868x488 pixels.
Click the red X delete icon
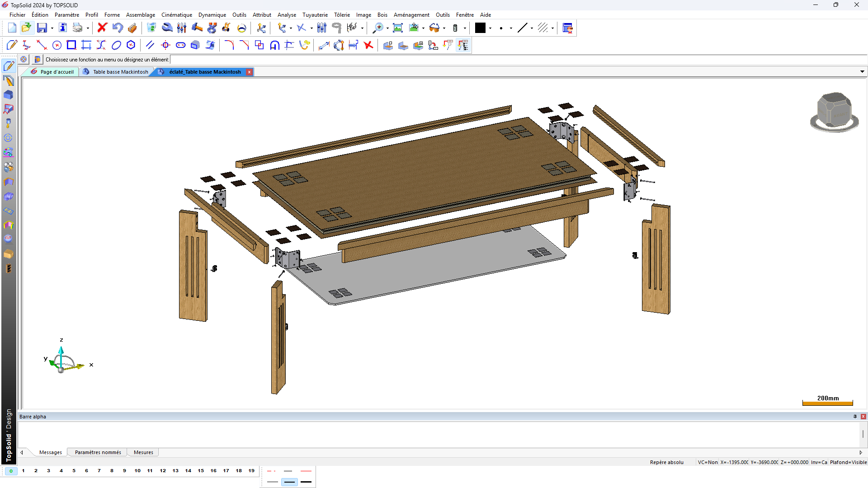click(x=102, y=28)
